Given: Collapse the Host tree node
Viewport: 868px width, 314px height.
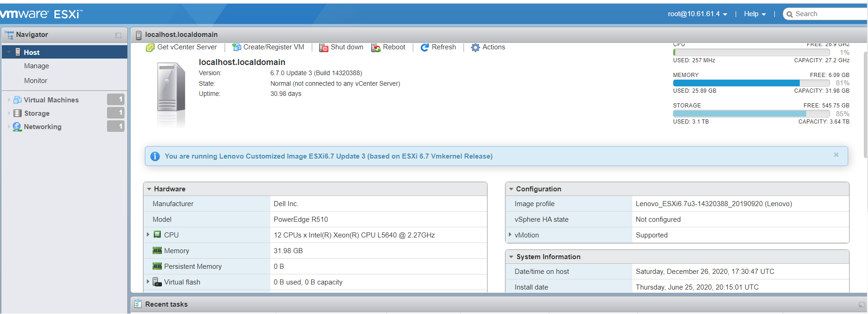Looking at the screenshot, I should 9,52.
